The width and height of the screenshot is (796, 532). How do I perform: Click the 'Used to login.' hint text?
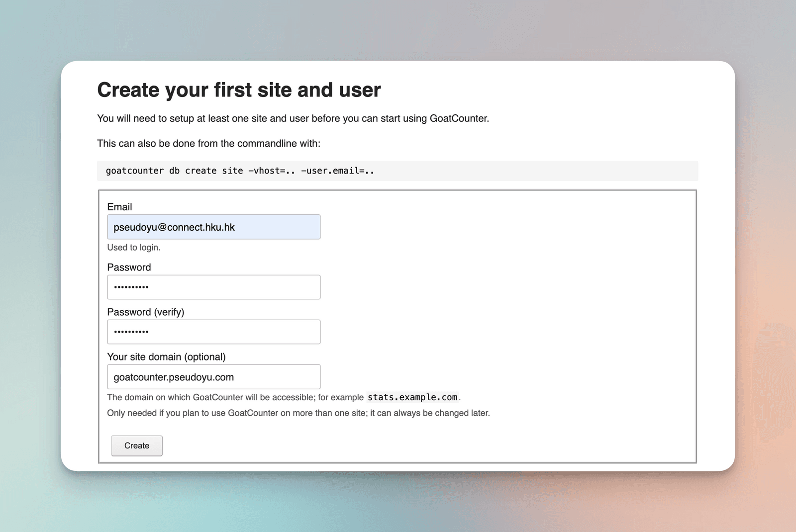click(134, 247)
